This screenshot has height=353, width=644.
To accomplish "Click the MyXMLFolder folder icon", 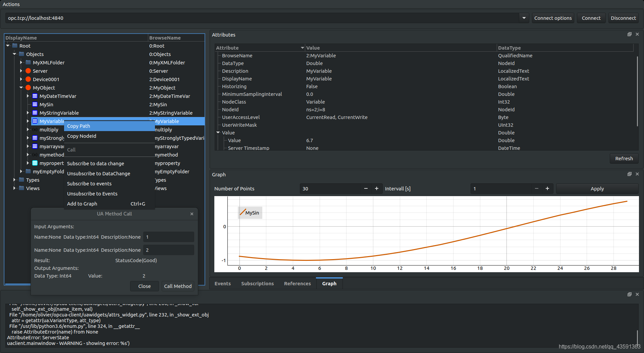I will coord(28,62).
